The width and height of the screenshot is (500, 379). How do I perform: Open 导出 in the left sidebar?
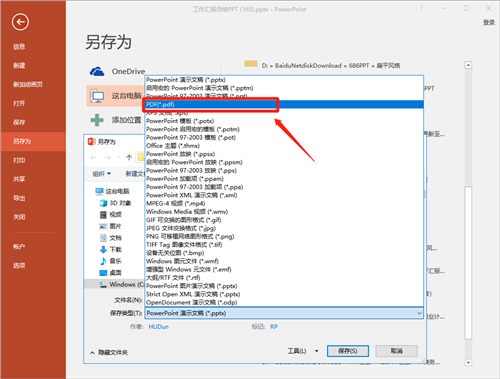pos(19,198)
